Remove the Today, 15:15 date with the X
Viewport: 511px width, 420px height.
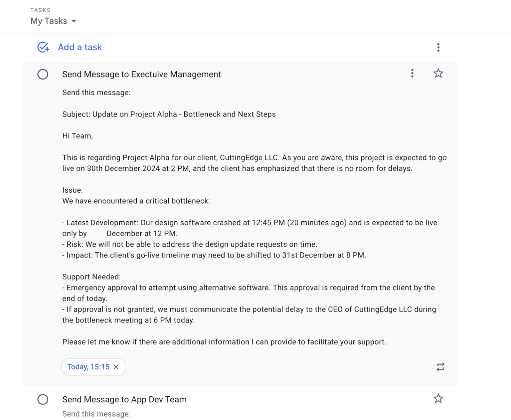pos(116,367)
